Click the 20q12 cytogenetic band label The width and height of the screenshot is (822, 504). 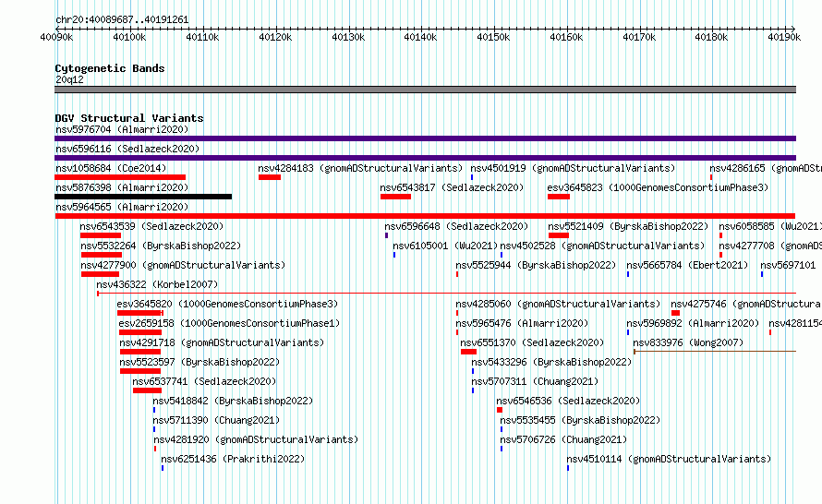69,79
